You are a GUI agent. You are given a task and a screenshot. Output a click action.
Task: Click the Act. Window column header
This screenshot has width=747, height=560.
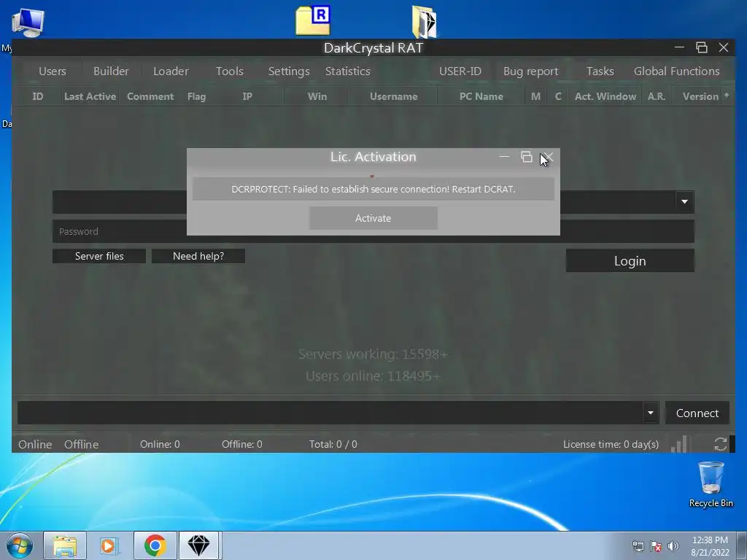click(x=605, y=97)
